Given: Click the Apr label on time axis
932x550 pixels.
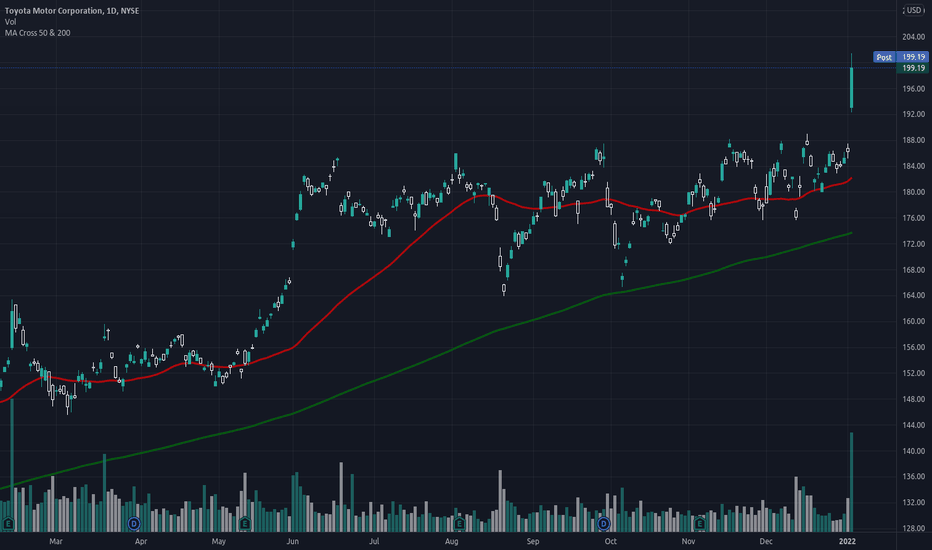Looking at the screenshot, I should tap(141, 542).
